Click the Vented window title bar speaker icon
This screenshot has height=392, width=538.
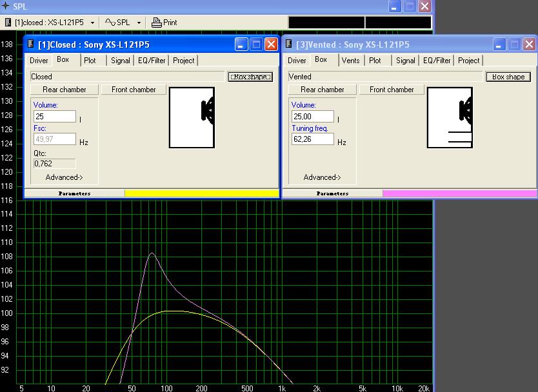[289, 44]
